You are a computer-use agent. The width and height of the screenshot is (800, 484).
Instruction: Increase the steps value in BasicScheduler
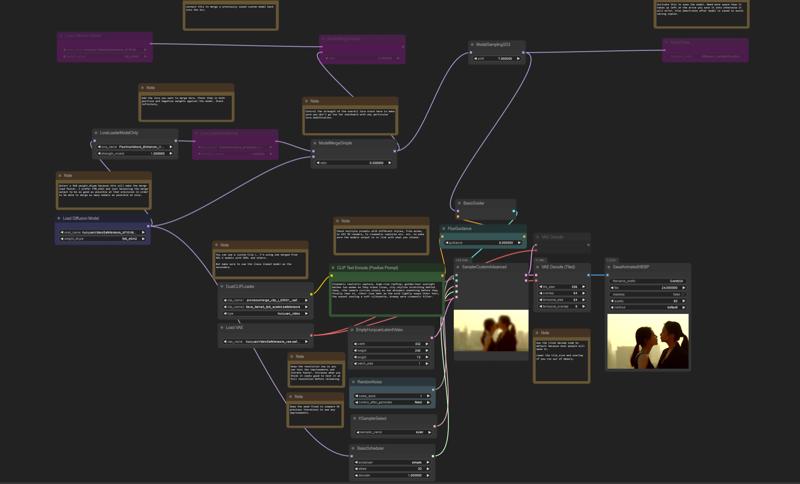tap(427, 469)
